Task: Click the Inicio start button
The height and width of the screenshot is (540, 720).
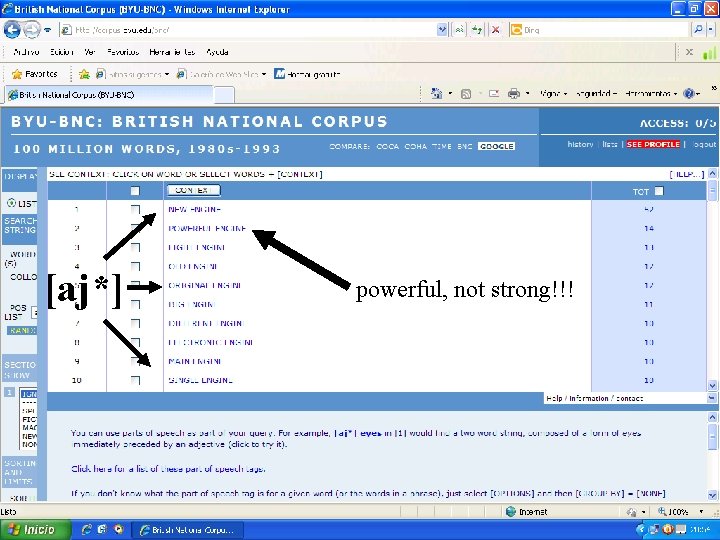Action: pos(35,529)
